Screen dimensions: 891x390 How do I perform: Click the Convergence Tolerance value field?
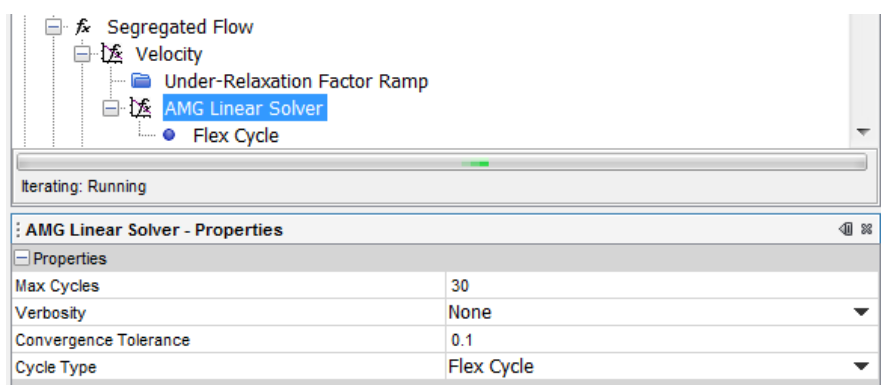(662, 340)
